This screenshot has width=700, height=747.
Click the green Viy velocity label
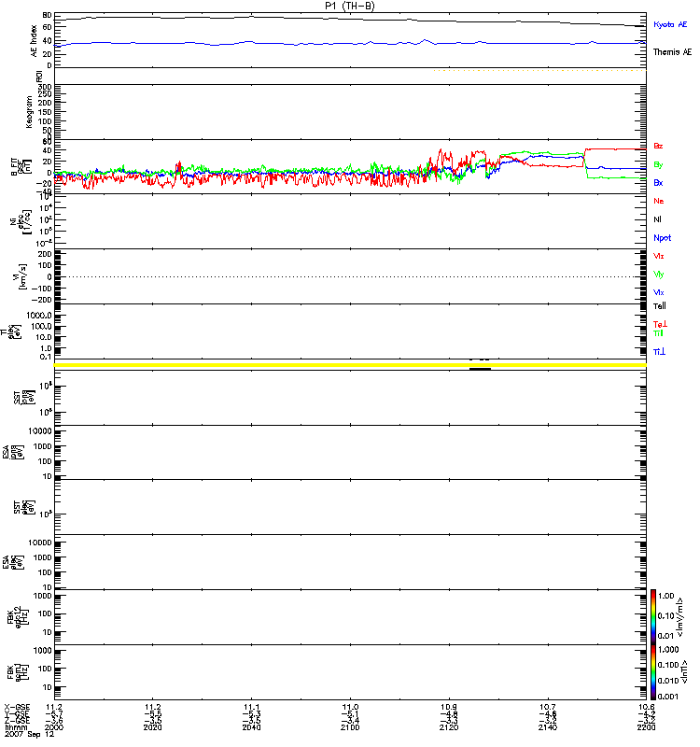[659, 275]
